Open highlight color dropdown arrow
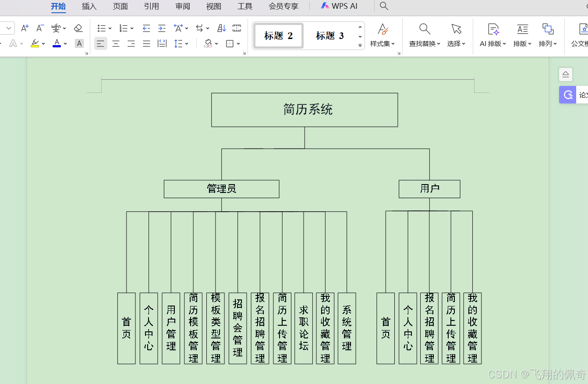The height and width of the screenshot is (384, 588). [x=43, y=44]
